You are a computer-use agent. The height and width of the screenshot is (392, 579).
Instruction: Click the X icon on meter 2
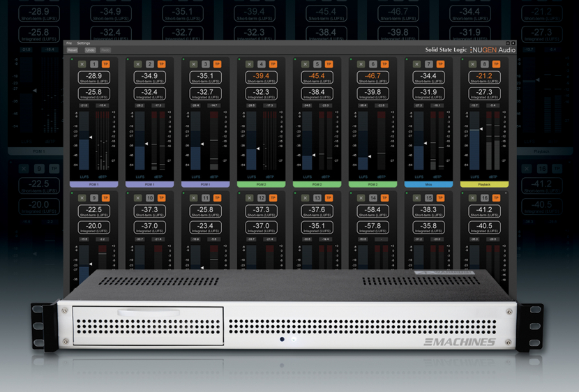coord(137,64)
